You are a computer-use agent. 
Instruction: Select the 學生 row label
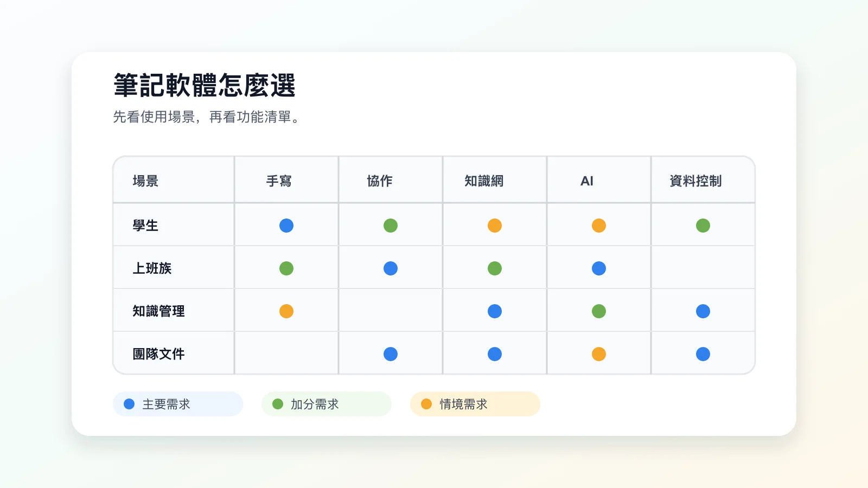click(x=145, y=226)
